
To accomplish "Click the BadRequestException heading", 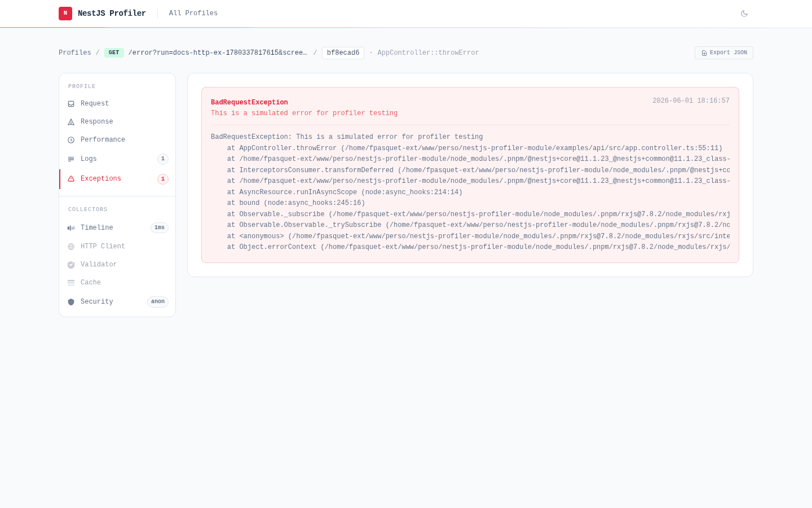I will coord(249,102).
